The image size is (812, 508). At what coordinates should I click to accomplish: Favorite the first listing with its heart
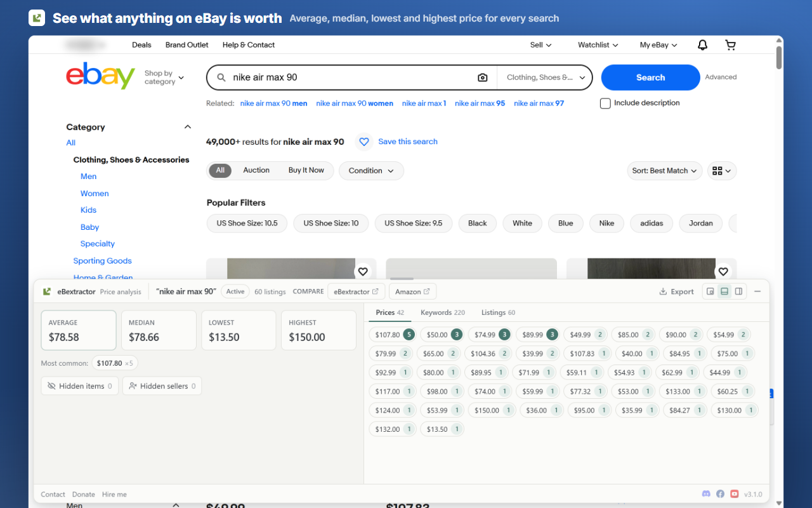(x=363, y=272)
